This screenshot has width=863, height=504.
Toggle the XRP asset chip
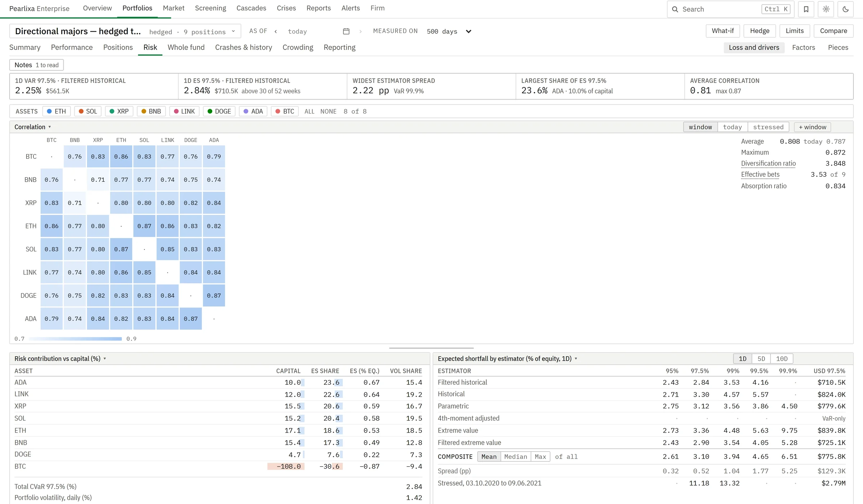119,111
